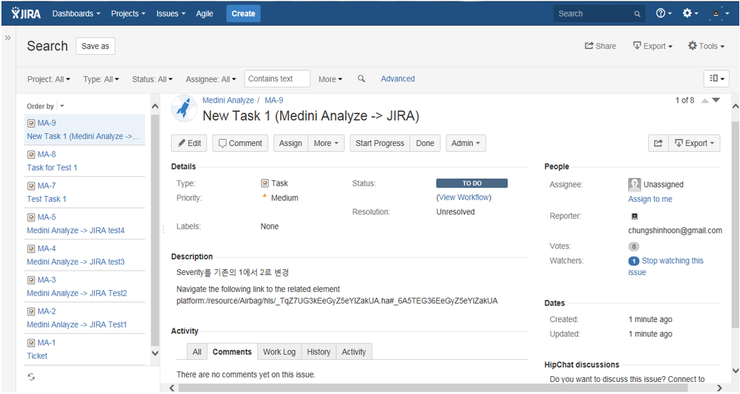Open the Projects menu
This screenshot has height=394, width=740.
tap(128, 14)
